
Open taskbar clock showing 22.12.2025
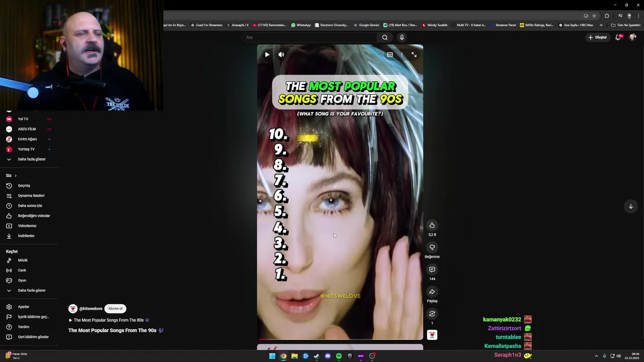631,356
